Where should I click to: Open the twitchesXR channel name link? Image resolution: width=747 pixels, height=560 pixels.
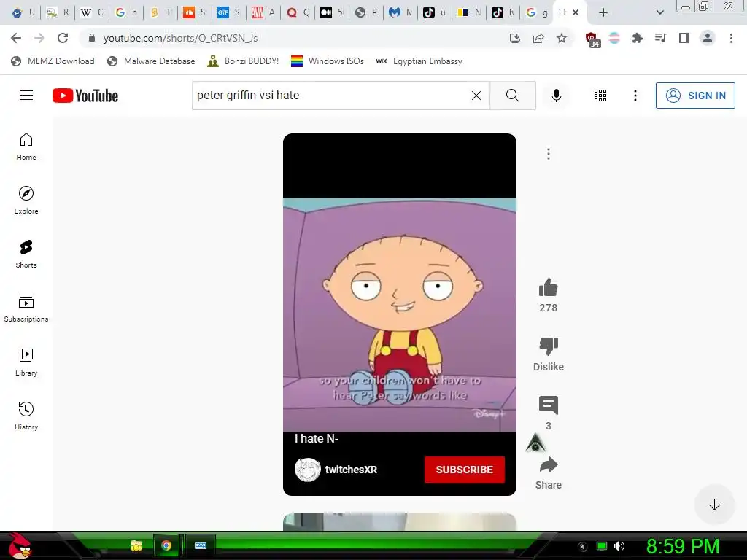tap(351, 470)
